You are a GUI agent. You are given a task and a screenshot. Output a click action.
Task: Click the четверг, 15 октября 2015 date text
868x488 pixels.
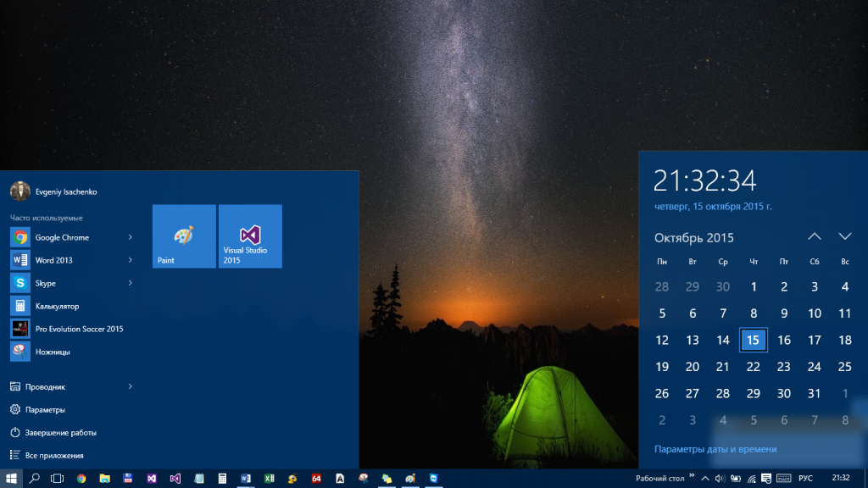[713, 206]
